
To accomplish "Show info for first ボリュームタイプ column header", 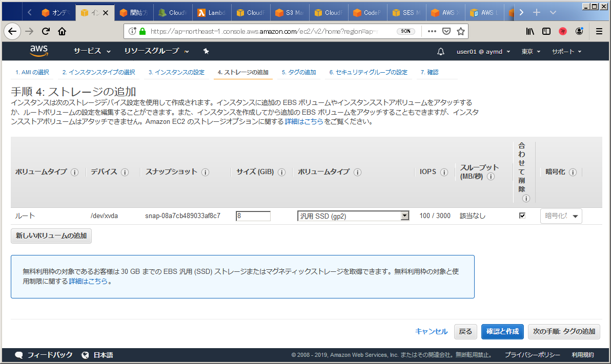I will 74,172.
